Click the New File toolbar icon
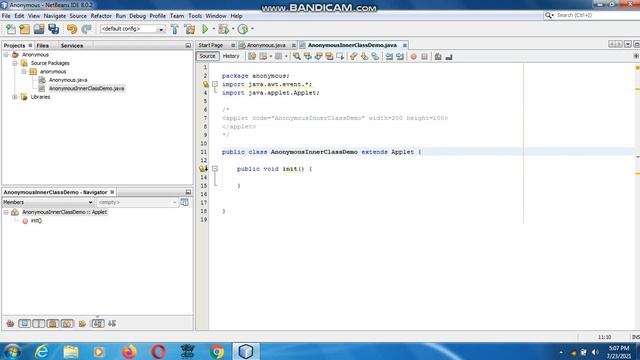 pyautogui.click(x=11, y=29)
